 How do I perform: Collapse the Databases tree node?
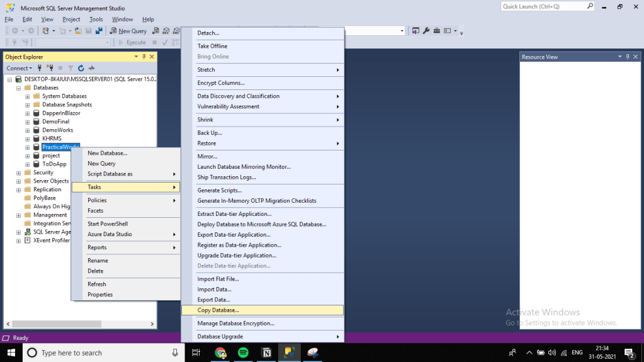(19, 88)
